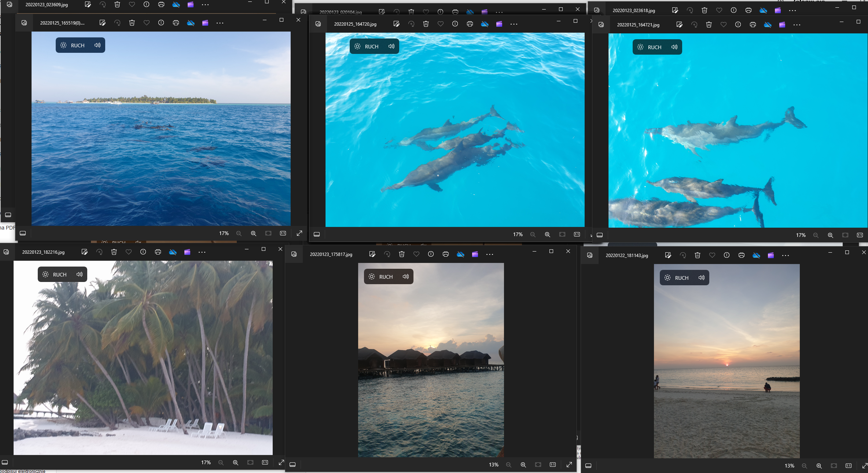Show filmstrip in 20220125_164720 window
The height and width of the screenshot is (473, 868).
pyautogui.click(x=317, y=234)
